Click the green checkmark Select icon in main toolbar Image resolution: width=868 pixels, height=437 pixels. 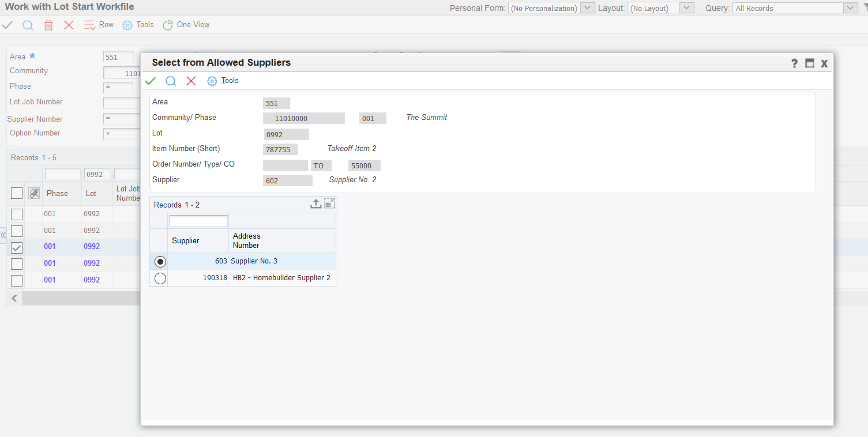click(7, 25)
